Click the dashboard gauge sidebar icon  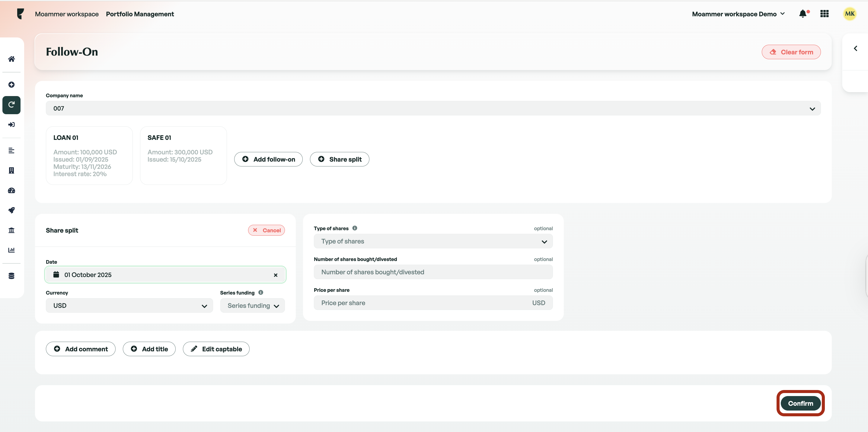[x=11, y=191]
